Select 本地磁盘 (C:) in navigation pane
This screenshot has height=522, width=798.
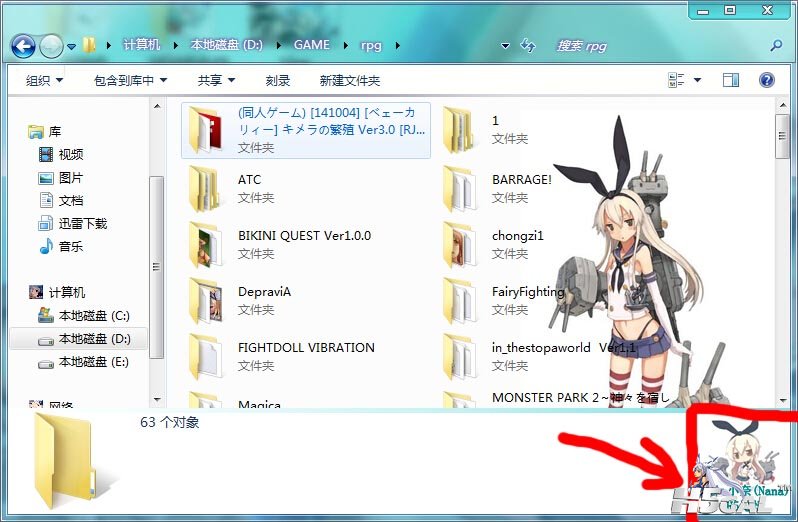coord(93,315)
